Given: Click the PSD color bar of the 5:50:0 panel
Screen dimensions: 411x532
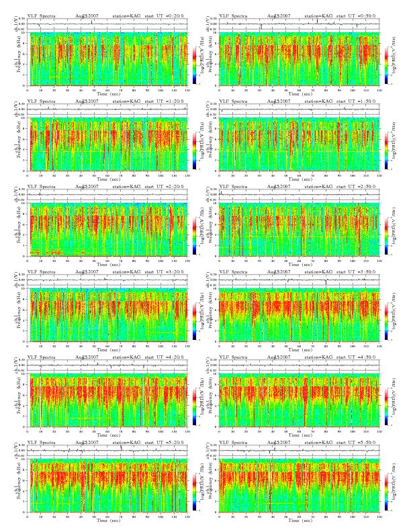Looking at the screenshot, I should [x=387, y=492].
